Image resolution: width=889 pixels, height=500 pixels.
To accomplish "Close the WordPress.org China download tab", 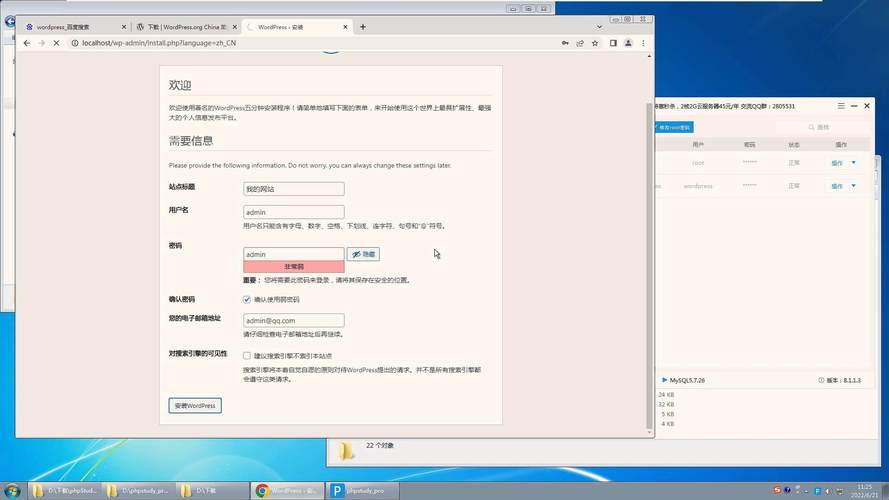I will (x=235, y=27).
